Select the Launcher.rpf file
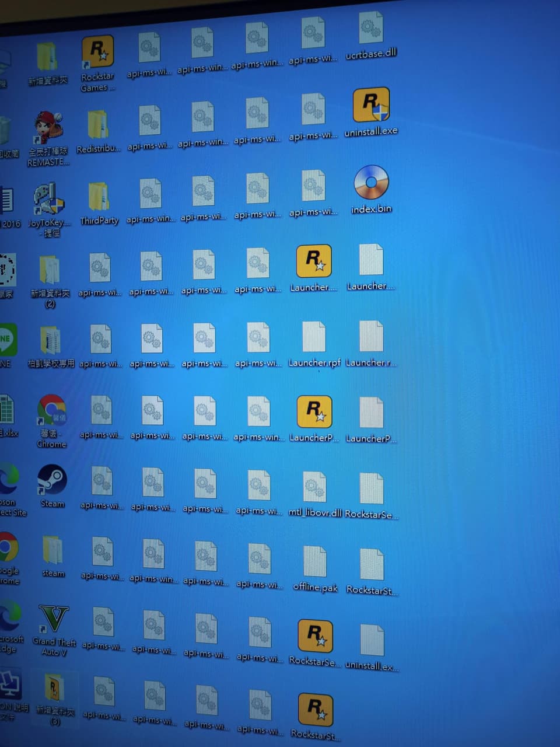This screenshot has width=560, height=747. (314, 338)
